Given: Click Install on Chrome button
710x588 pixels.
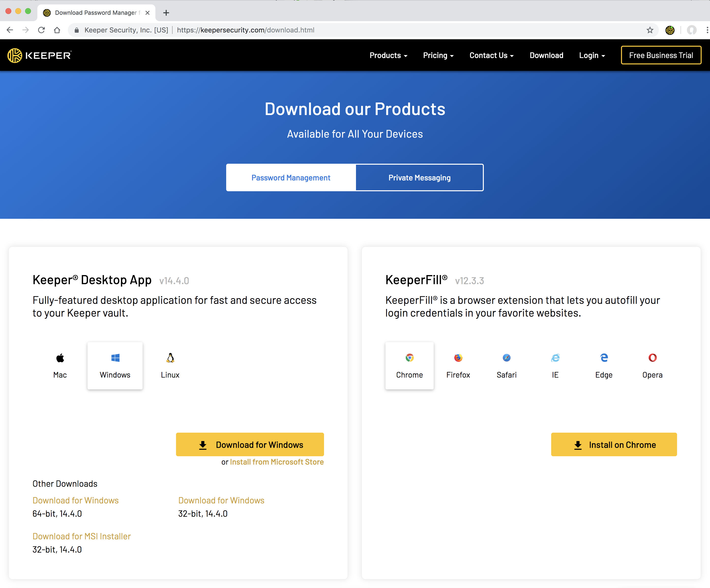Looking at the screenshot, I should pos(614,444).
